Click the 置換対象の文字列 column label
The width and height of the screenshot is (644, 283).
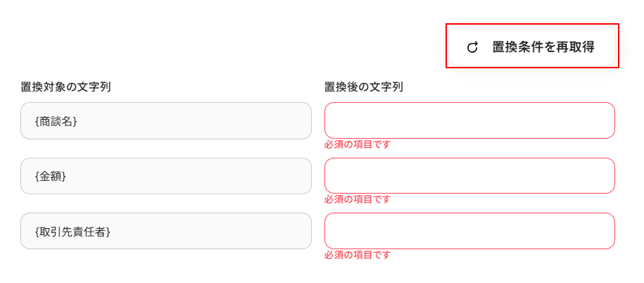click(x=65, y=87)
